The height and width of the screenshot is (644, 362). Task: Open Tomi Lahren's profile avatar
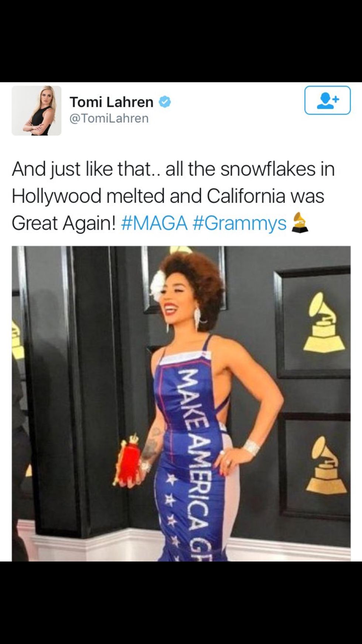click(36, 111)
